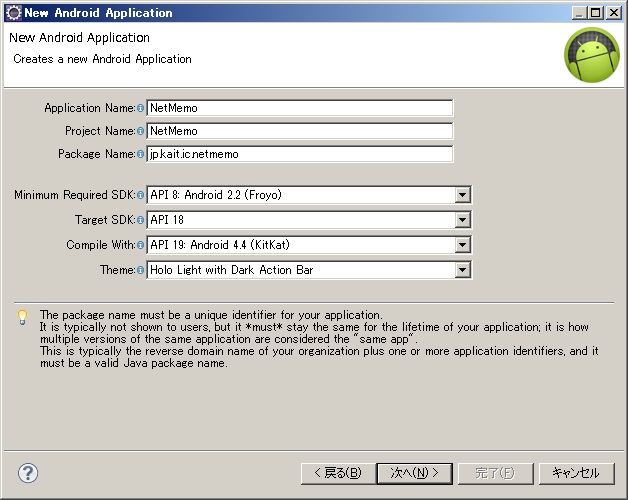Click the info icon beside Package Name
Image resolution: width=628 pixels, height=500 pixels.
(x=140, y=154)
